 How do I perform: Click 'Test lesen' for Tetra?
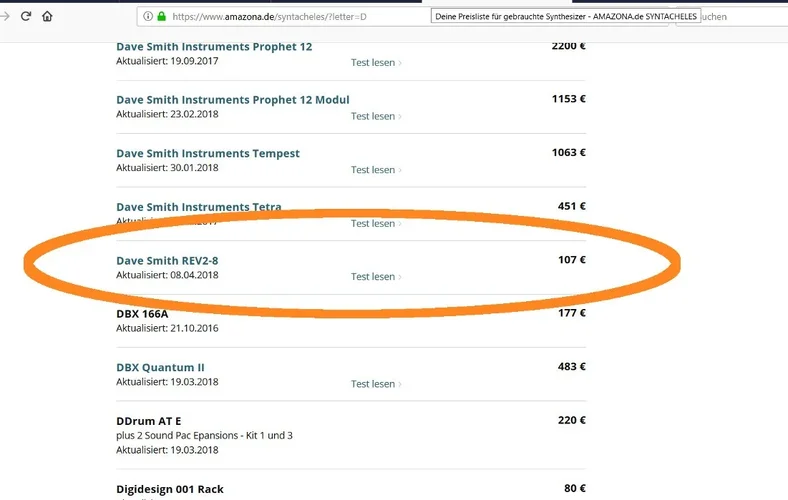point(376,224)
